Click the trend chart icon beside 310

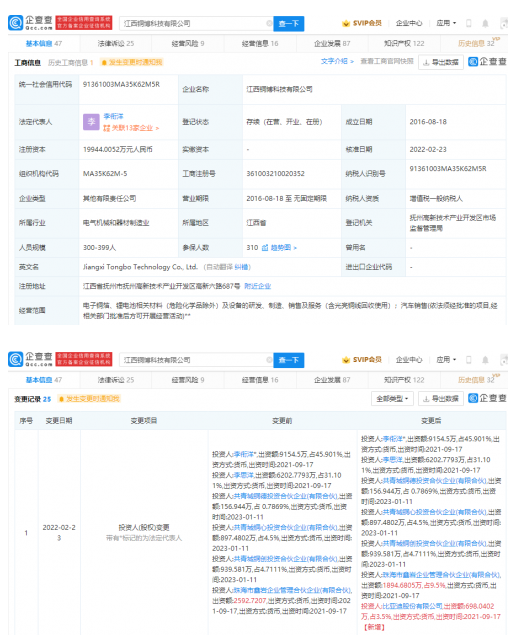(265, 247)
